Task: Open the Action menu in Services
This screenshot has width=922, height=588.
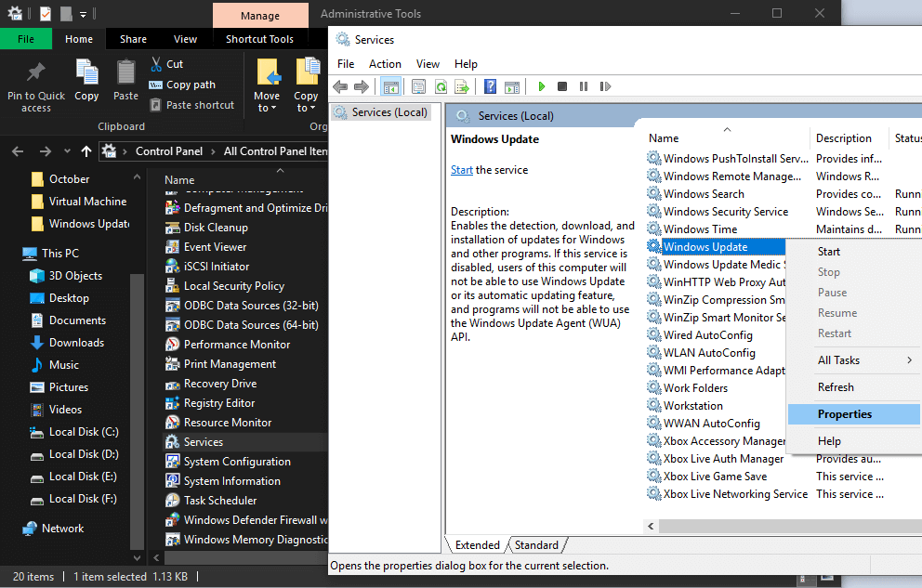Action: tap(384, 63)
